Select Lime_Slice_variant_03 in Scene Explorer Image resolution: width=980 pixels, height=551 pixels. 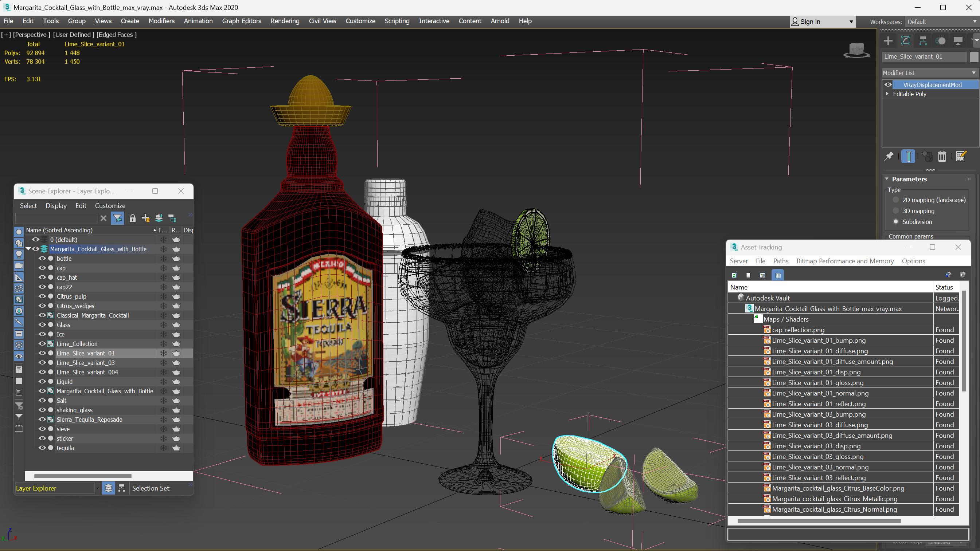[x=86, y=362]
